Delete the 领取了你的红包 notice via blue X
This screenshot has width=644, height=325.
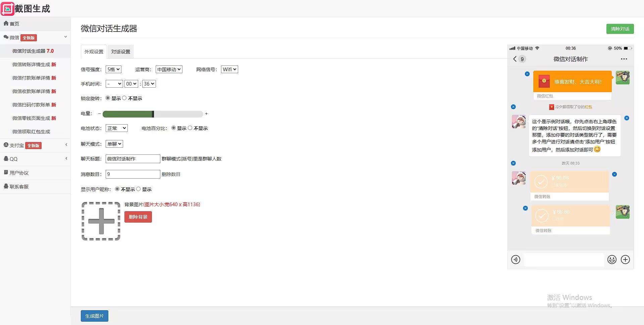[x=513, y=107]
